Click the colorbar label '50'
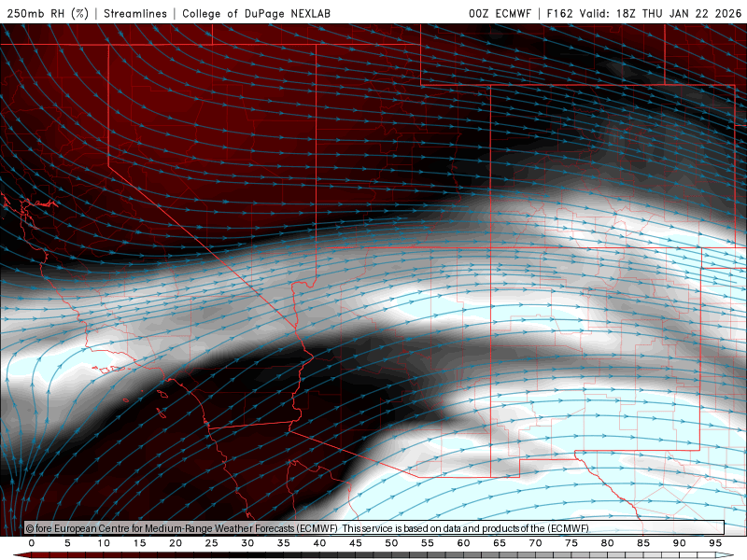Viewport: 747px width, 560px height. pyautogui.click(x=391, y=543)
